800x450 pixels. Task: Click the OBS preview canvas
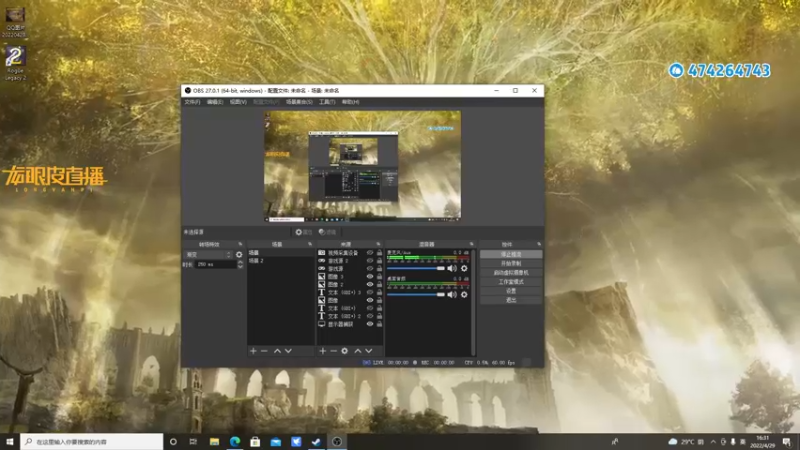coord(362,166)
